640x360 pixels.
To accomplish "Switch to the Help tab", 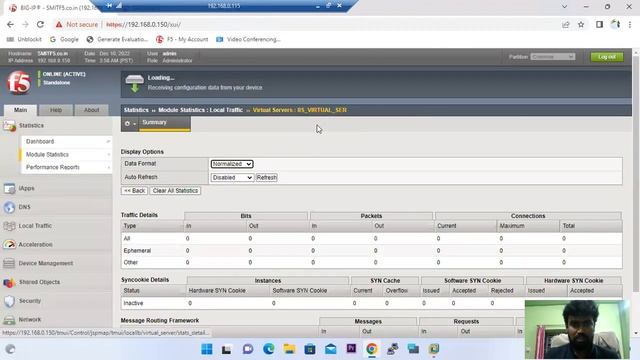I will pyautogui.click(x=56, y=110).
